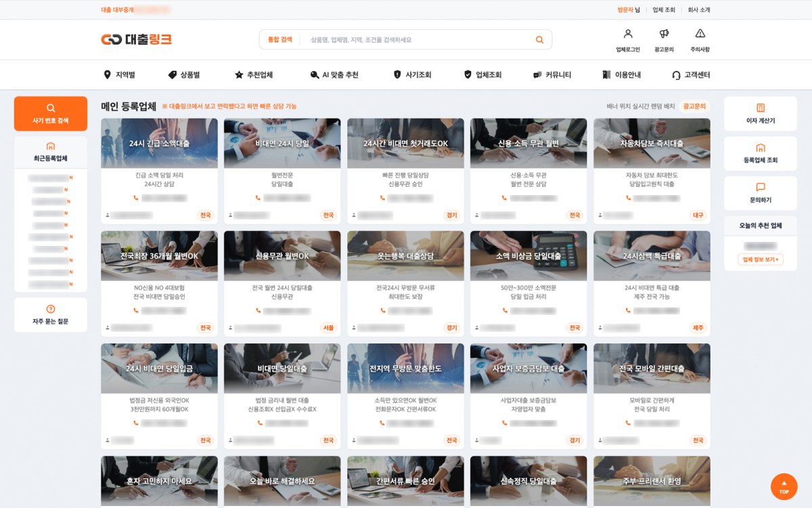Click the 이자 계산기 calculator icon

tap(761, 108)
